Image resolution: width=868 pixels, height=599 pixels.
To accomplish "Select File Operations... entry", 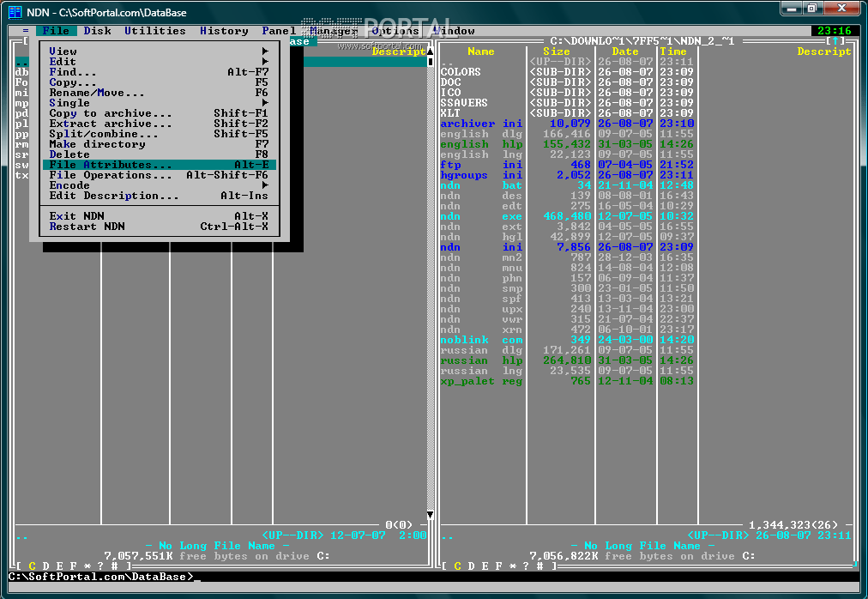I will pyautogui.click(x=159, y=175).
